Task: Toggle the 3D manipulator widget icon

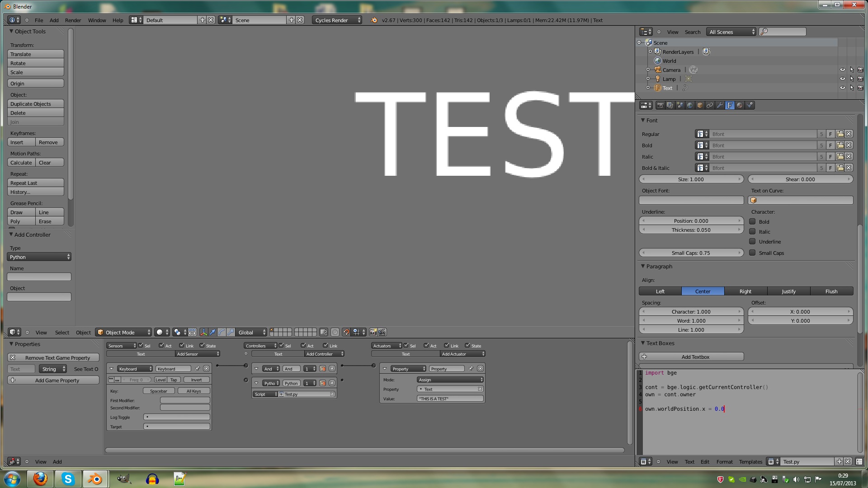Action: coord(203,332)
